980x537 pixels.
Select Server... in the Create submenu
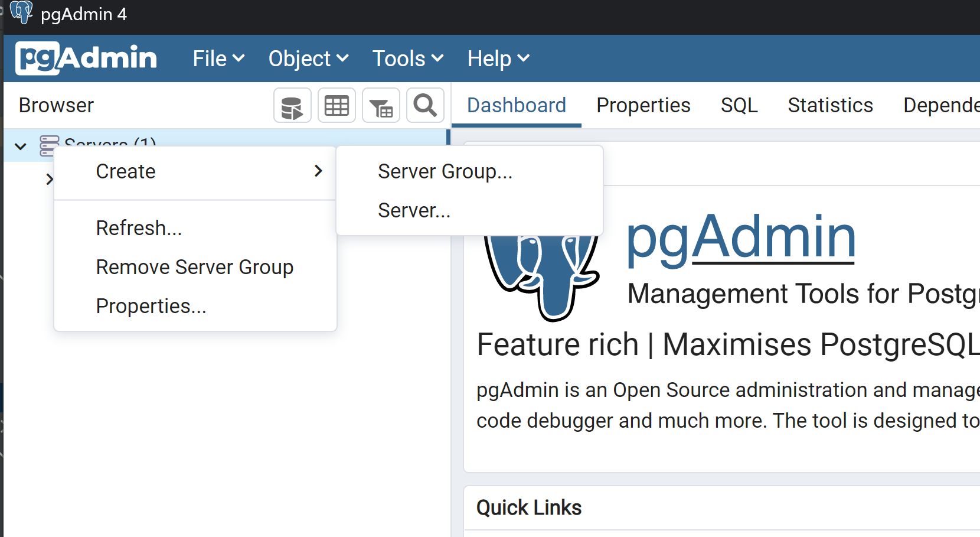pyautogui.click(x=469, y=210)
